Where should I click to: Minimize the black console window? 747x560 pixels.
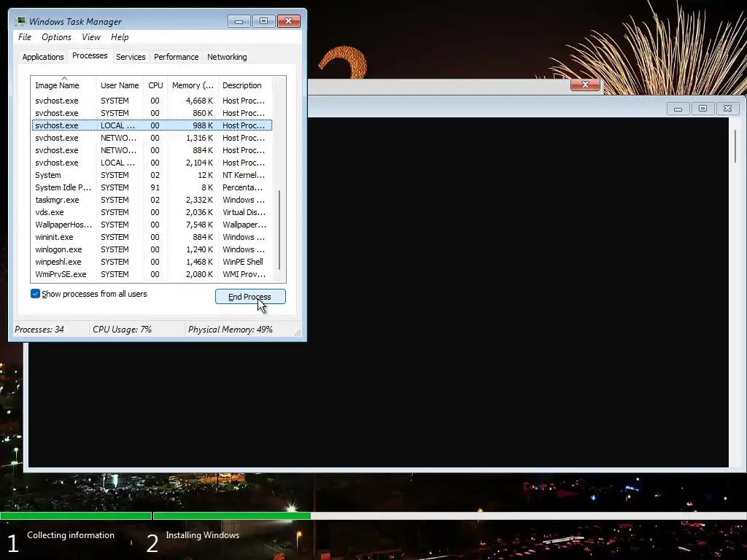pyautogui.click(x=678, y=109)
